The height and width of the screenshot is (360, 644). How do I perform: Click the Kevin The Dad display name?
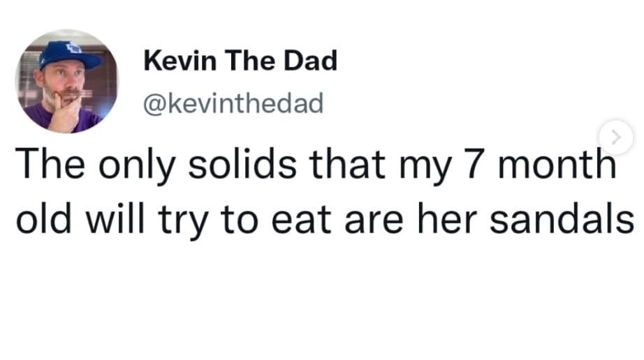point(240,61)
